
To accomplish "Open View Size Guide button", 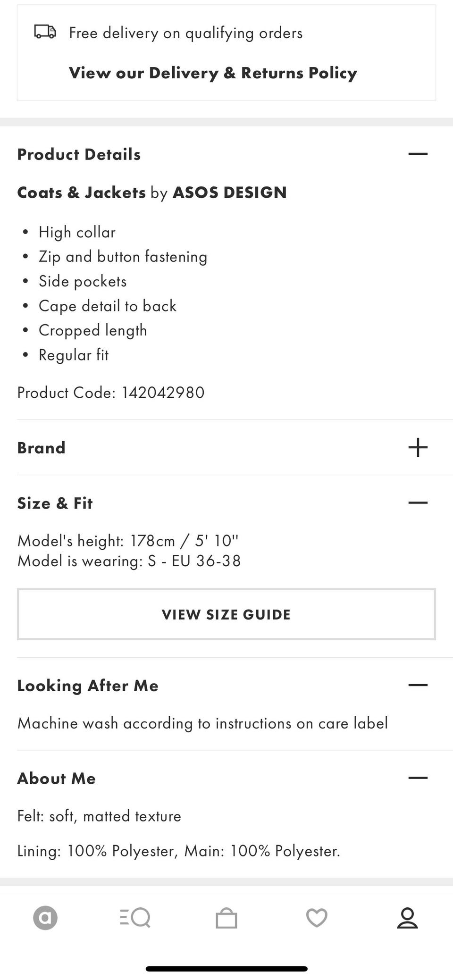I will (226, 614).
